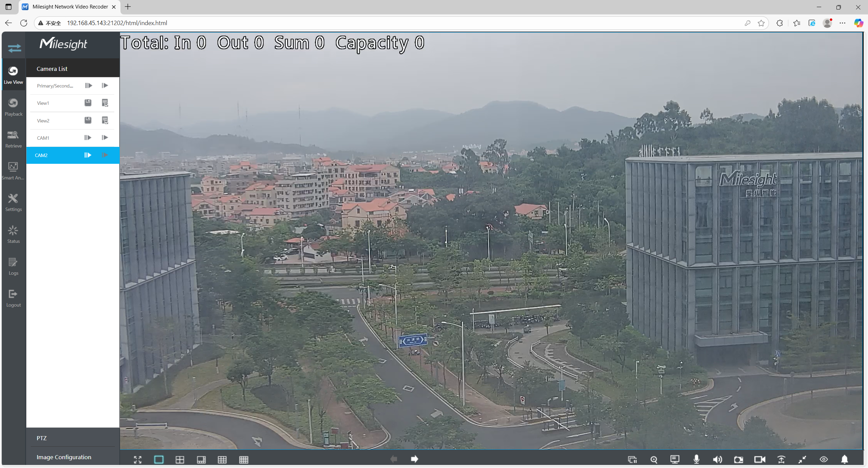This screenshot has height=468, width=868.
Task: Switch to four-split 2x2 layout
Action: 180,460
